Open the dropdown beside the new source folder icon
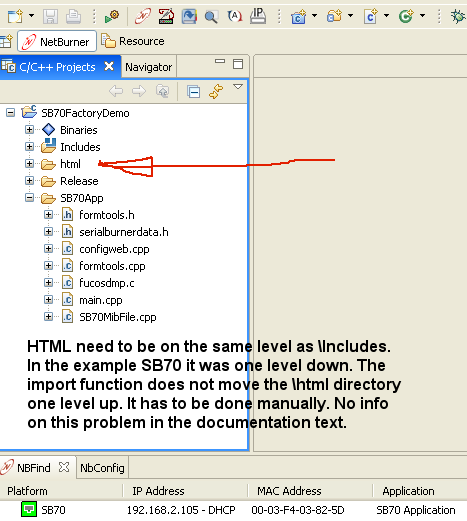The width and height of the screenshot is (467, 521). pos(350,15)
